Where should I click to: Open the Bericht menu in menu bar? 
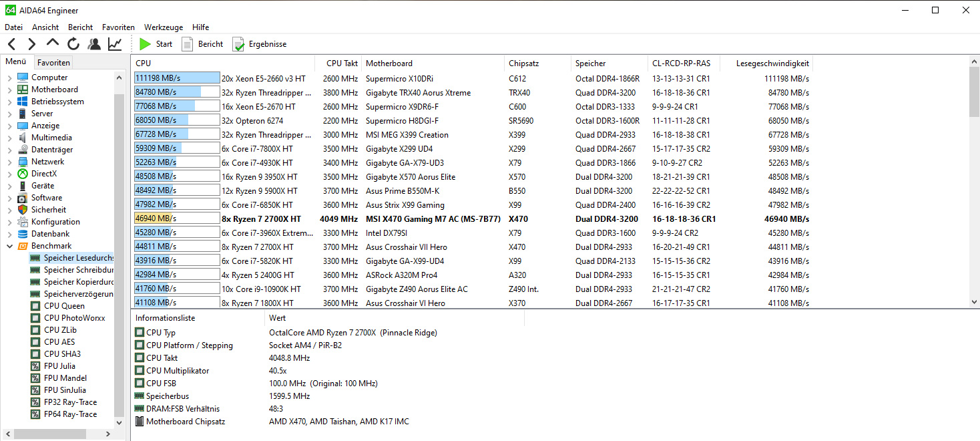coord(81,27)
